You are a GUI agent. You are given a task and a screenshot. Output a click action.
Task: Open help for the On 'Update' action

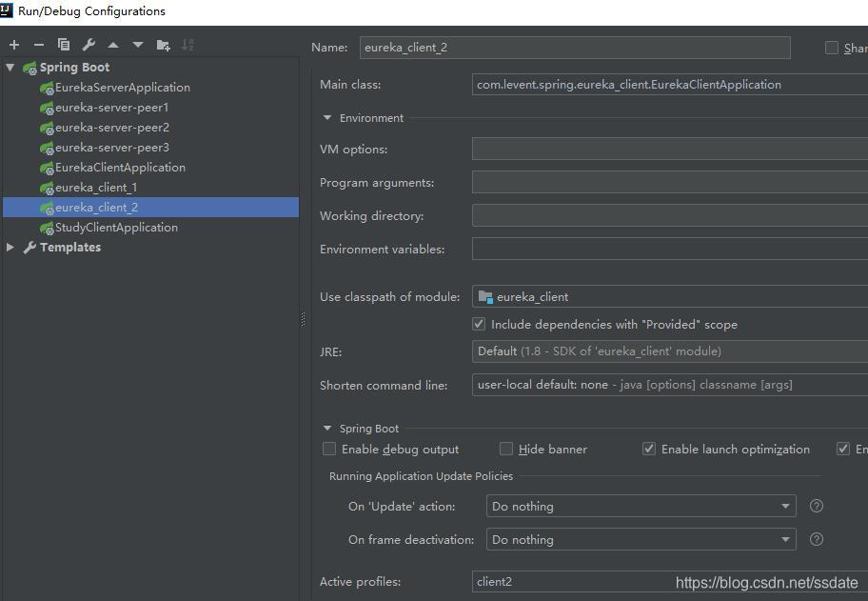(817, 506)
